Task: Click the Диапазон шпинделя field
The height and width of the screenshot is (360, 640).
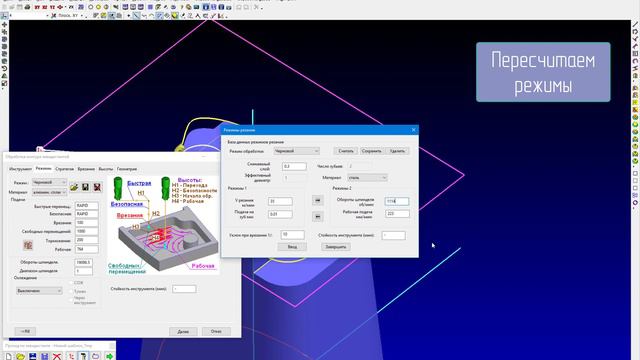Action: tap(83, 271)
